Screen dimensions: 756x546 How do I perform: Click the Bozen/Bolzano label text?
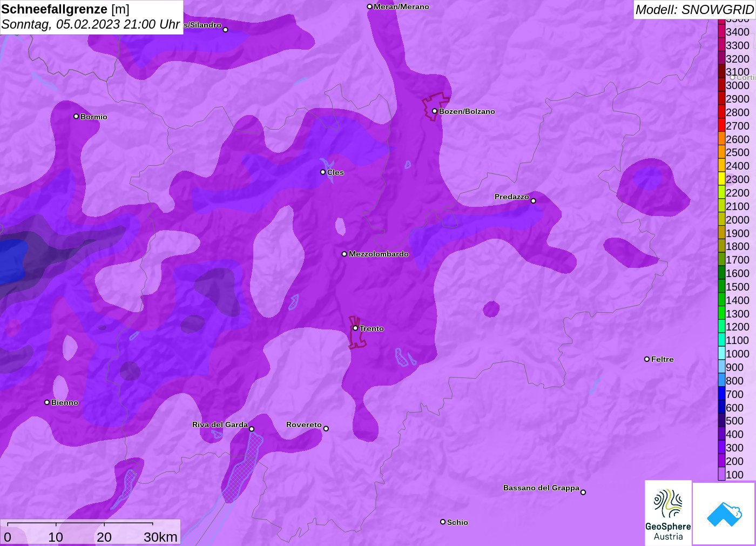coord(467,111)
